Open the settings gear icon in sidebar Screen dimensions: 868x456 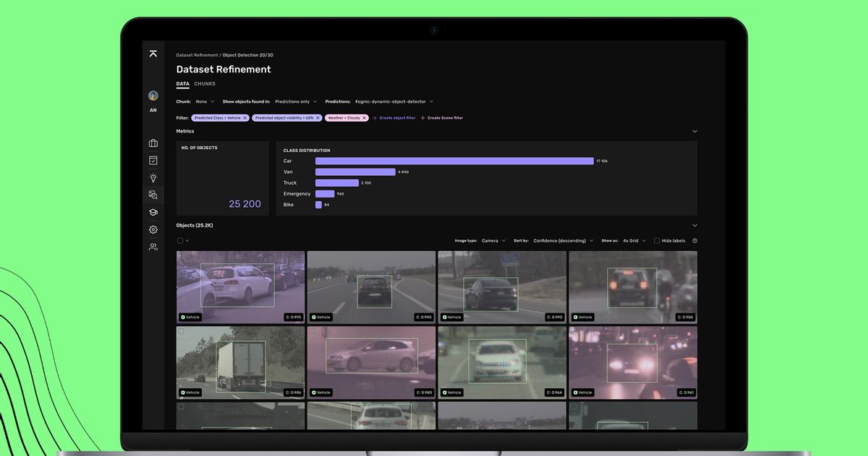[153, 229]
